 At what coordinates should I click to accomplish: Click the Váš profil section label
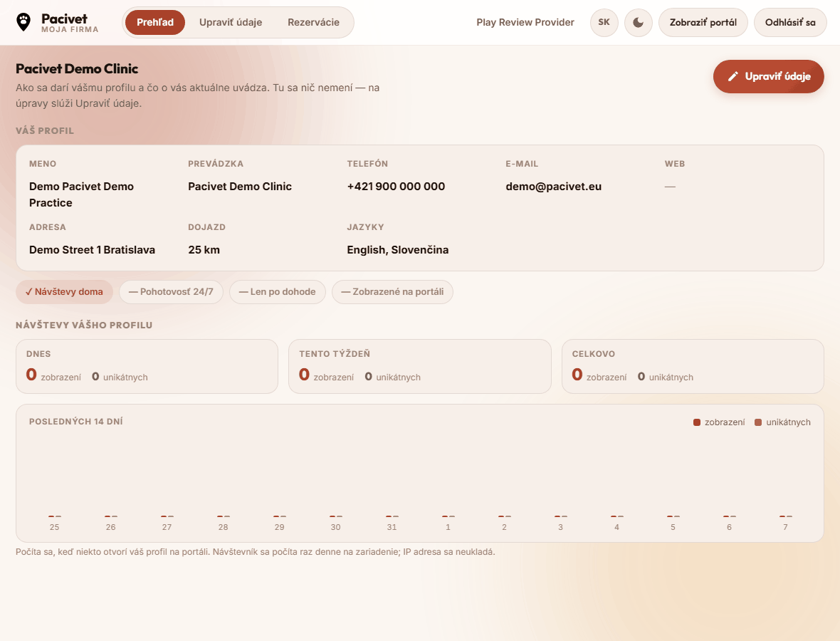45,131
